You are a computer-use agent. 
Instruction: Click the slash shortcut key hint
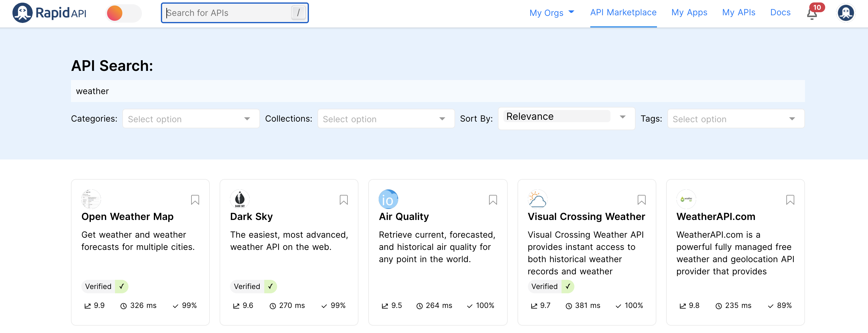tap(298, 13)
